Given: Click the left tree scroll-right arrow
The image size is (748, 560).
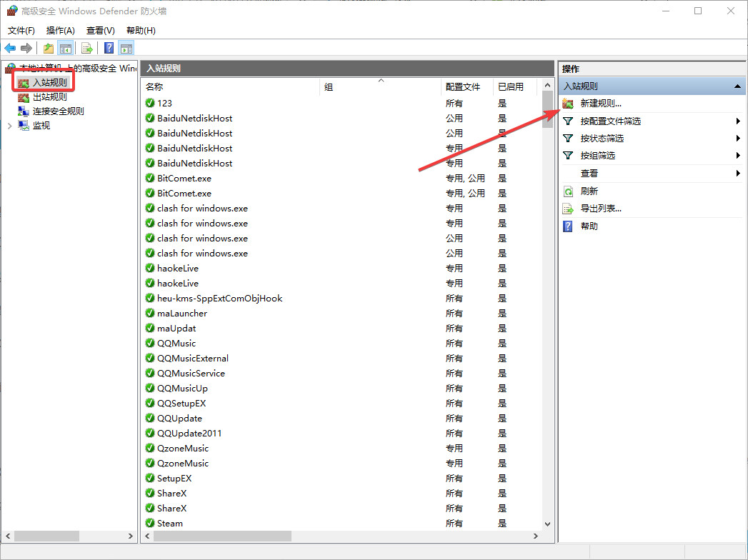Looking at the screenshot, I should click(130, 536).
